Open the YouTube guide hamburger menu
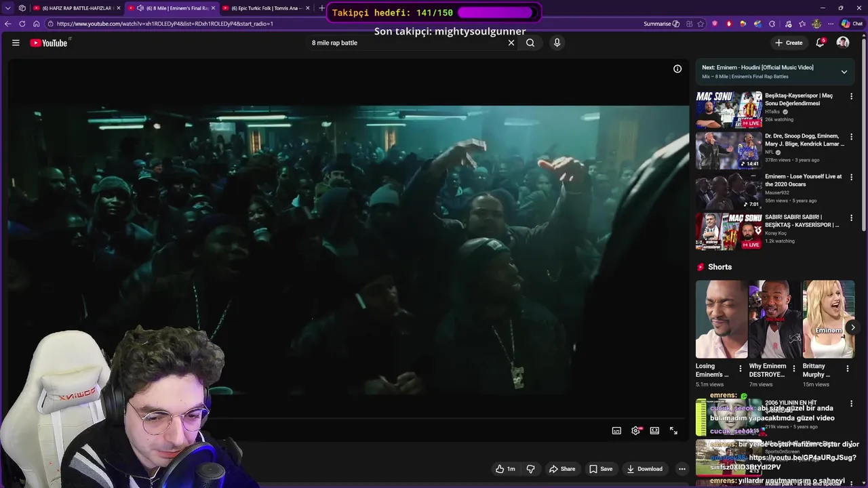This screenshot has height=488, width=868. pos(16,43)
